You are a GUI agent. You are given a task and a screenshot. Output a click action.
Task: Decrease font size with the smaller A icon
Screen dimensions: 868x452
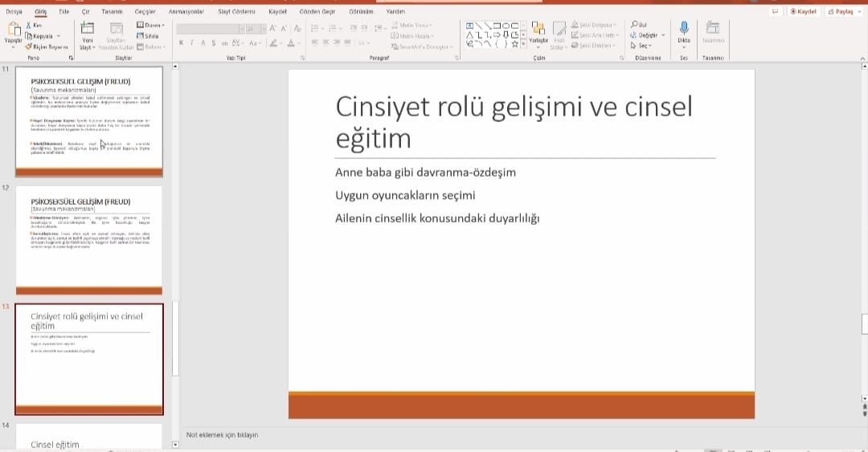pyautogui.click(x=284, y=28)
